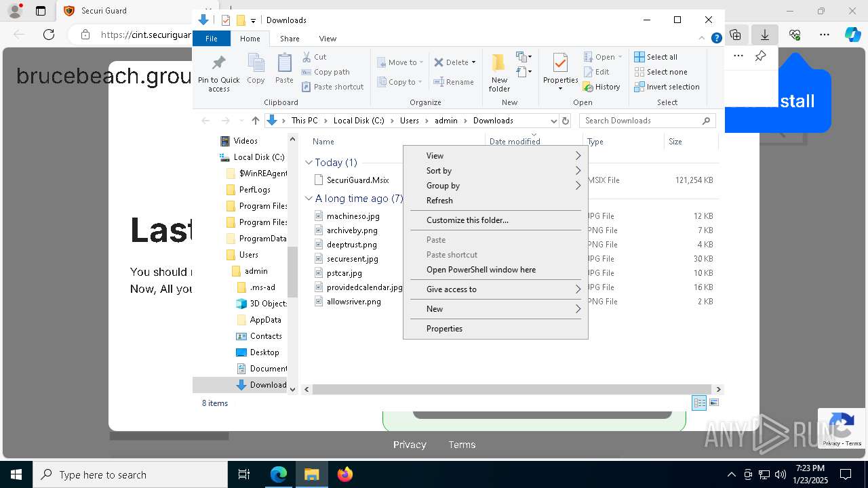Switch to the Share ribbon tab

(x=290, y=39)
